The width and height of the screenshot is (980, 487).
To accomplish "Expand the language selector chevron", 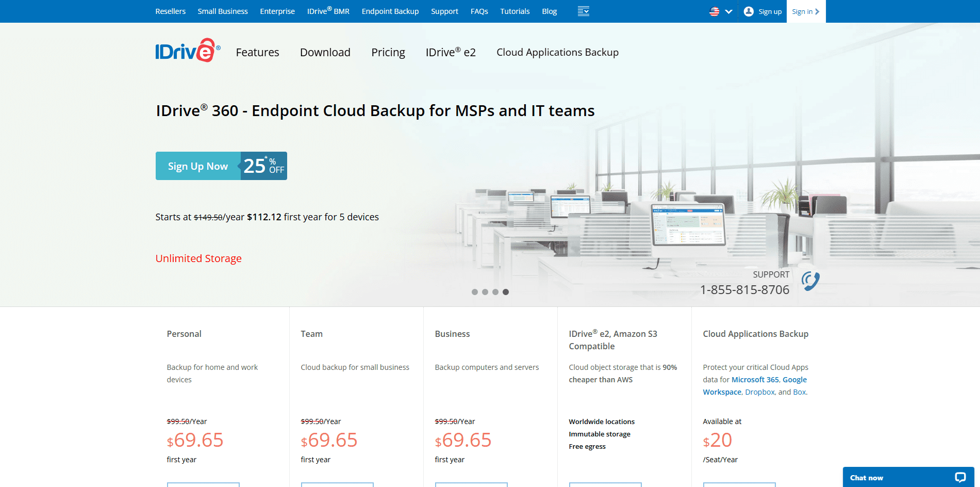I will (728, 11).
